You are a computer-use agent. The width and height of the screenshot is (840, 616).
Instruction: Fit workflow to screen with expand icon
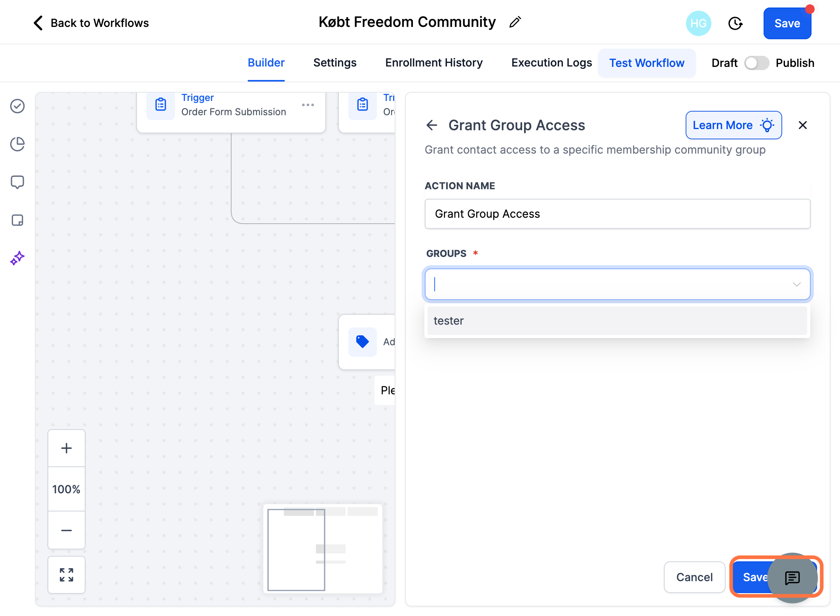pyautogui.click(x=67, y=575)
